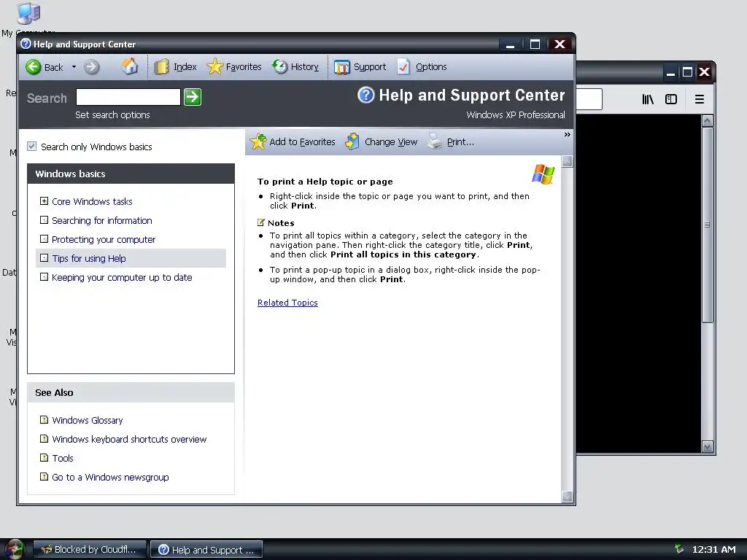The height and width of the screenshot is (560, 747).
Task: Open Protecting your computer topic
Action: coord(104,239)
